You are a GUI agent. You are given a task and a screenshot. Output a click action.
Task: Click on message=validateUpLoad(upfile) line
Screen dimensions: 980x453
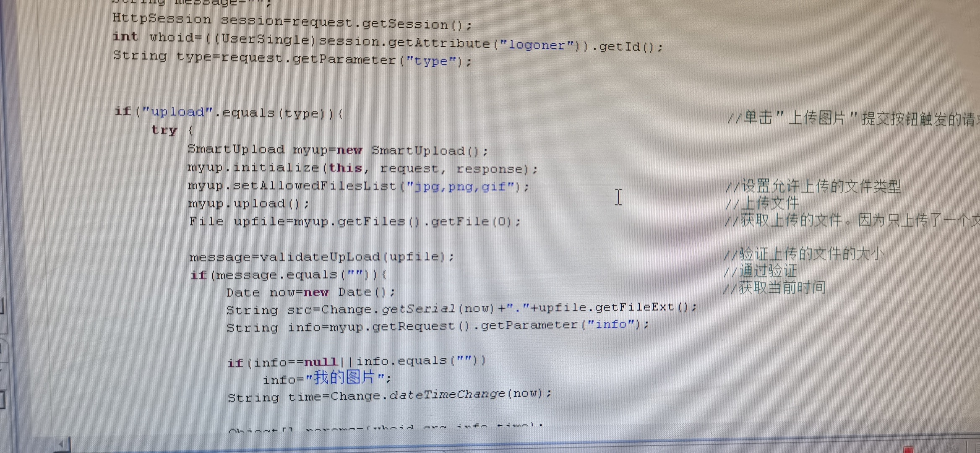coord(321,257)
